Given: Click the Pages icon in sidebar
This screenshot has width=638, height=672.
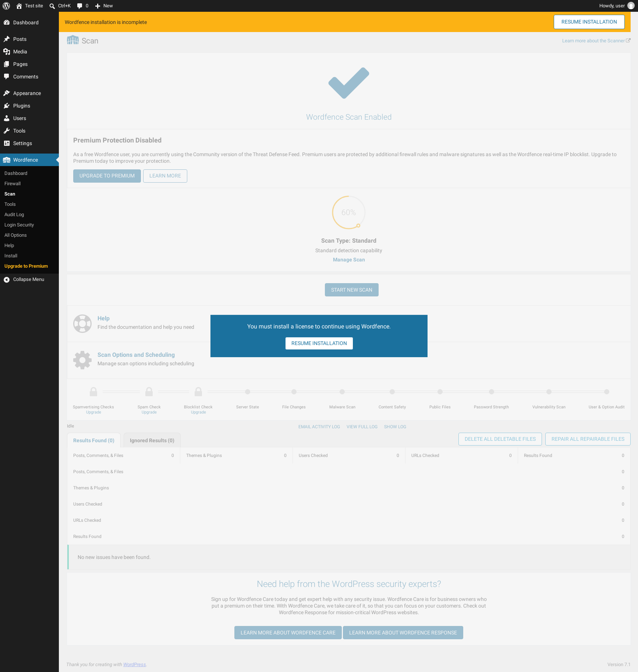Looking at the screenshot, I should (7, 64).
